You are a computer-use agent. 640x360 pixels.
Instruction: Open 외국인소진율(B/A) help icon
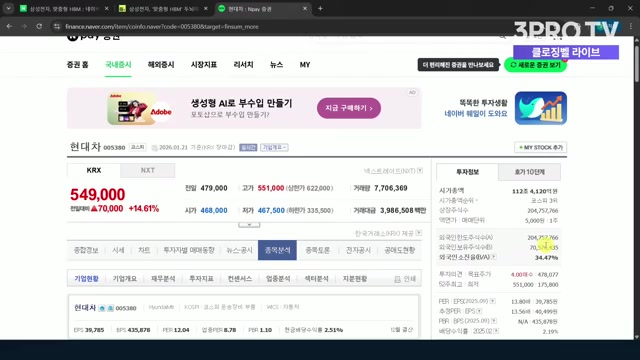point(493,257)
